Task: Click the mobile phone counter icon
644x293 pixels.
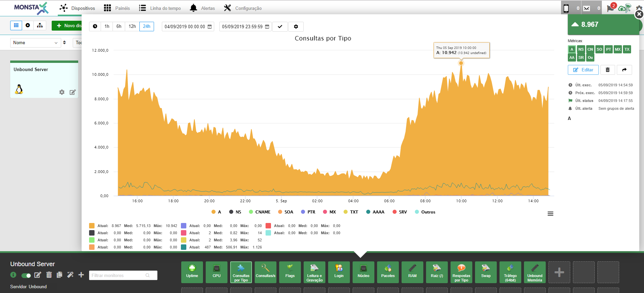Action: tap(566, 8)
